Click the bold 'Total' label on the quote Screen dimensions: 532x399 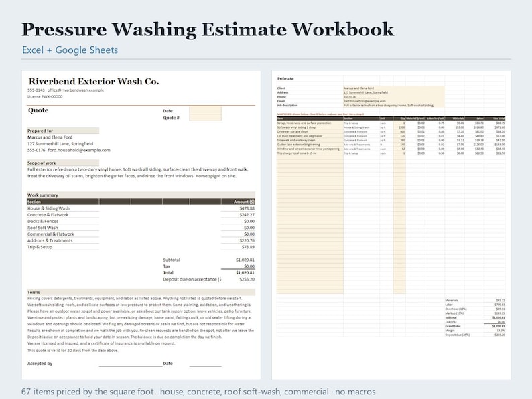tap(168, 273)
